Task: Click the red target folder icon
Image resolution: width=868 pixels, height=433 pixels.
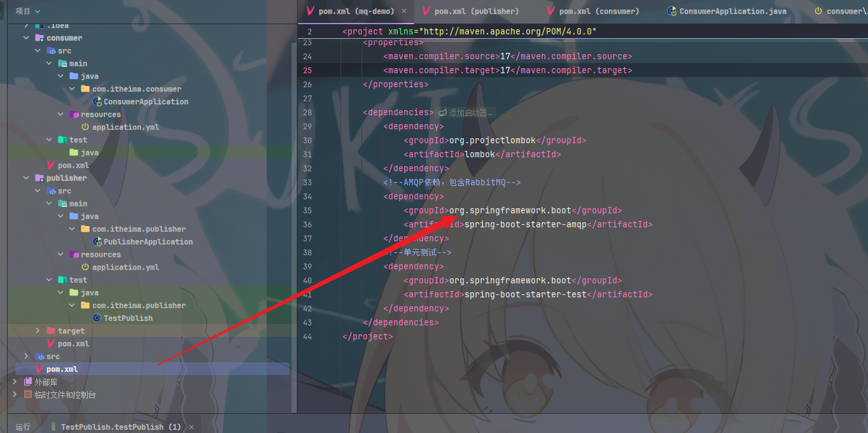Action: click(51, 331)
